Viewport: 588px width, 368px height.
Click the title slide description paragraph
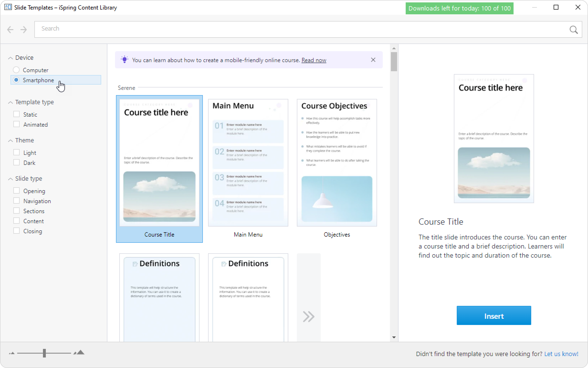point(492,246)
